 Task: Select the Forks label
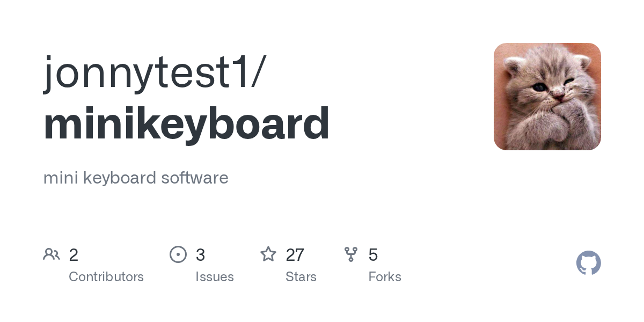pyautogui.click(x=385, y=277)
